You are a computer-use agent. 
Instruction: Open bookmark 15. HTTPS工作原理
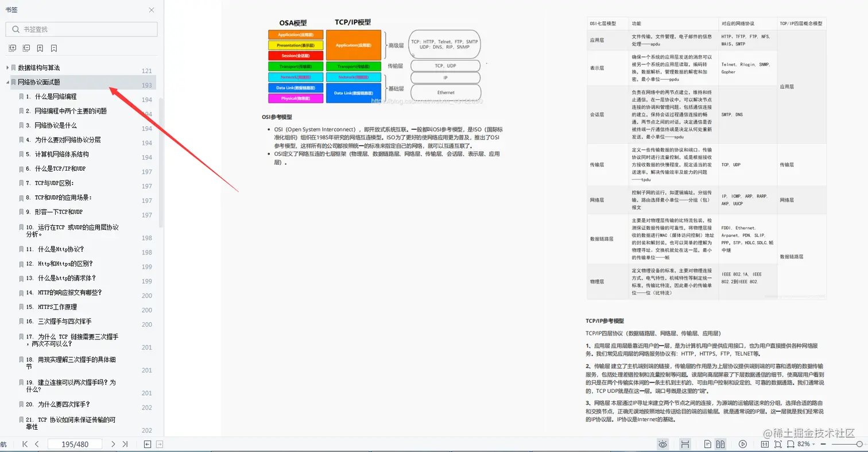pos(51,307)
